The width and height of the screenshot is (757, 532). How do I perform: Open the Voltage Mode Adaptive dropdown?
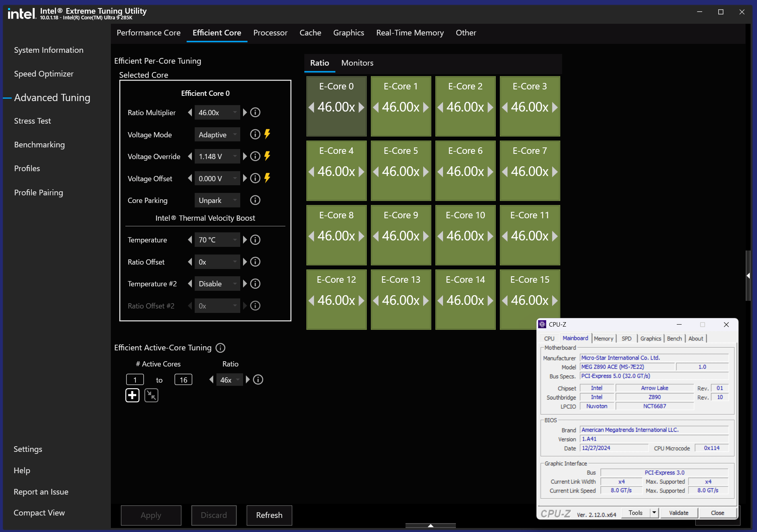(217, 135)
